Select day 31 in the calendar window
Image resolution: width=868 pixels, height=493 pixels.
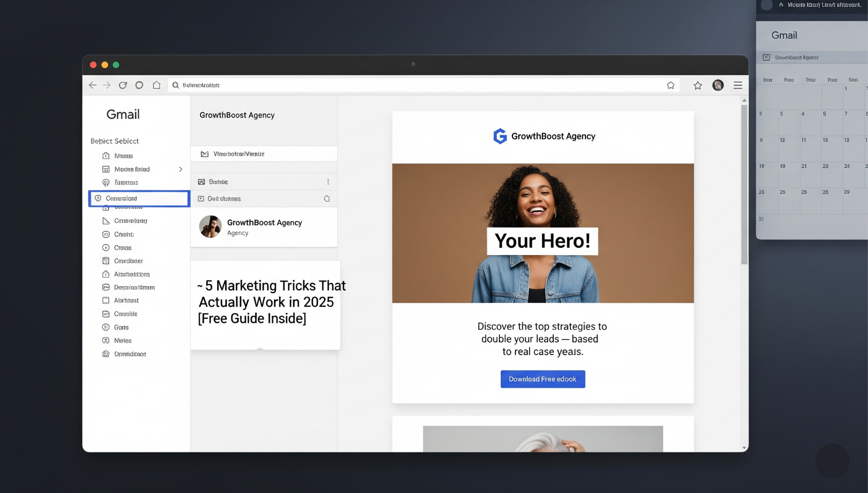pos(761,219)
